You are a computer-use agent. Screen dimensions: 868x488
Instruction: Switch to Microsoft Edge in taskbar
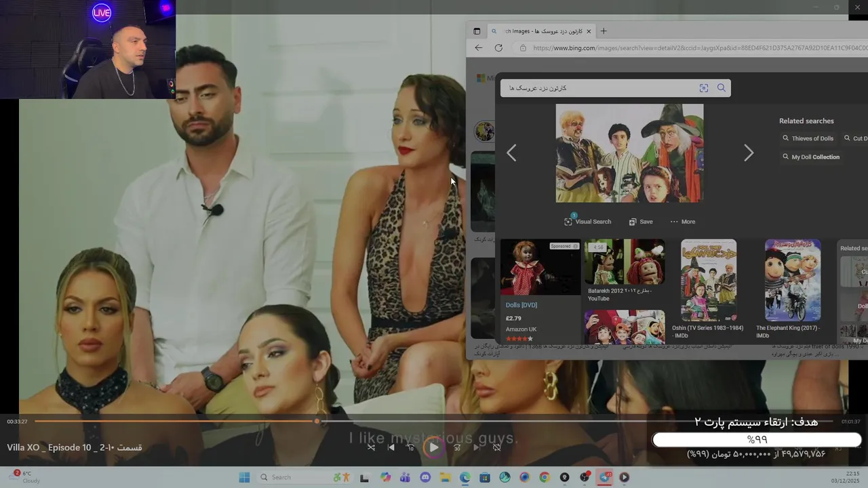pyautogui.click(x=465, y=477)
